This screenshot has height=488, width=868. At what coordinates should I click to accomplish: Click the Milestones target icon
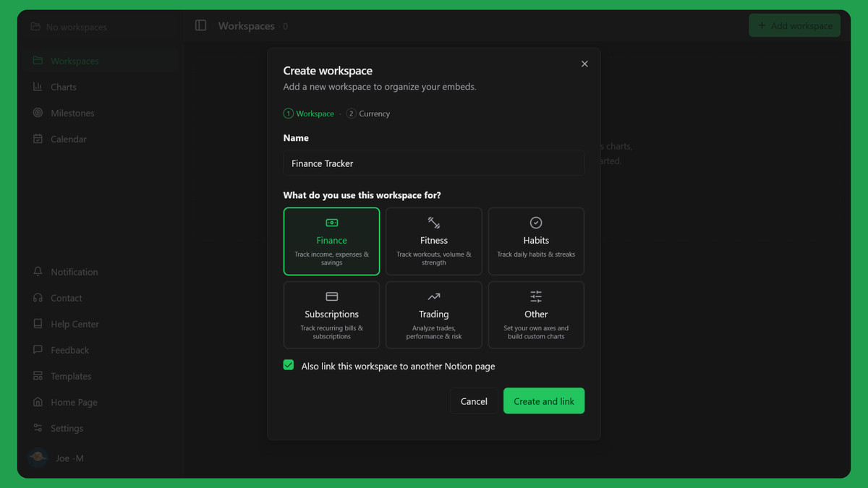pyautogui.click(x=38, y=113)
